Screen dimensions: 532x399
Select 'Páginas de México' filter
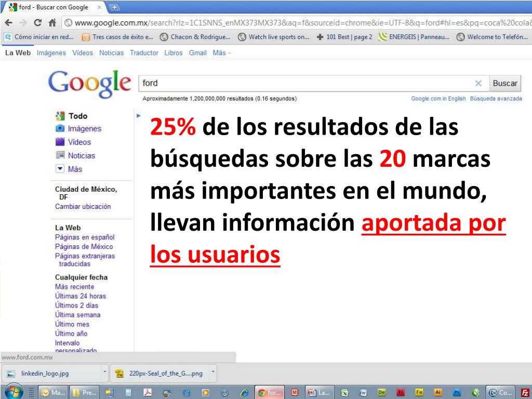tap(84, 247)
